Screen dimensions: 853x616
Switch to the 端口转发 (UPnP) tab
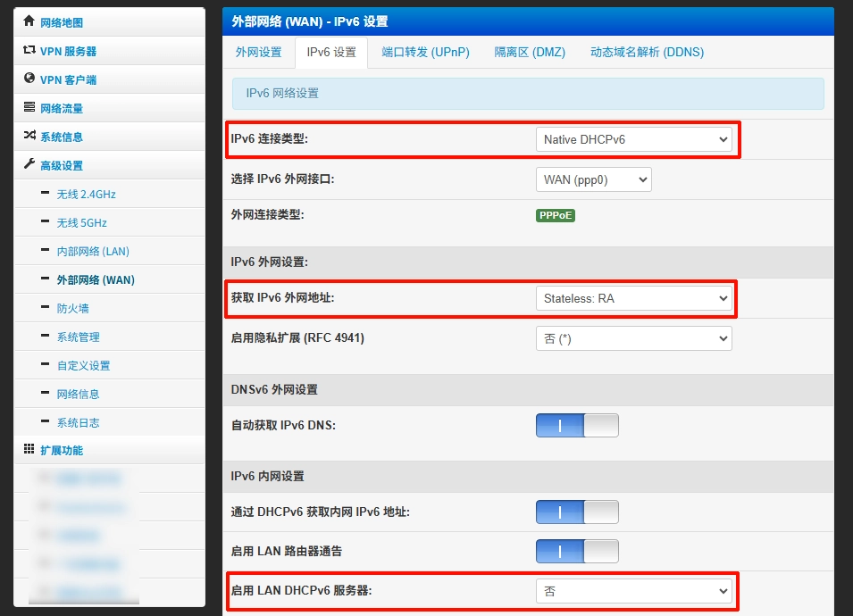425,53
